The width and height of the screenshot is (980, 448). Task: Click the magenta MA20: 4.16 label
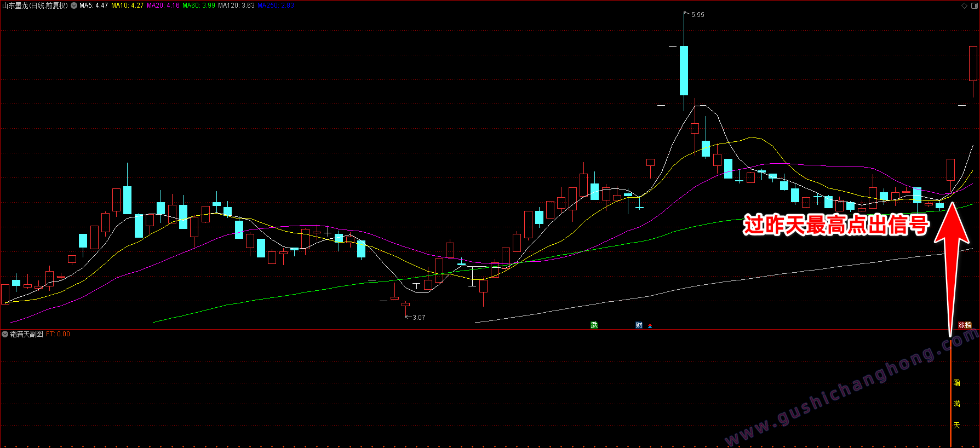(x=163, y=5)
